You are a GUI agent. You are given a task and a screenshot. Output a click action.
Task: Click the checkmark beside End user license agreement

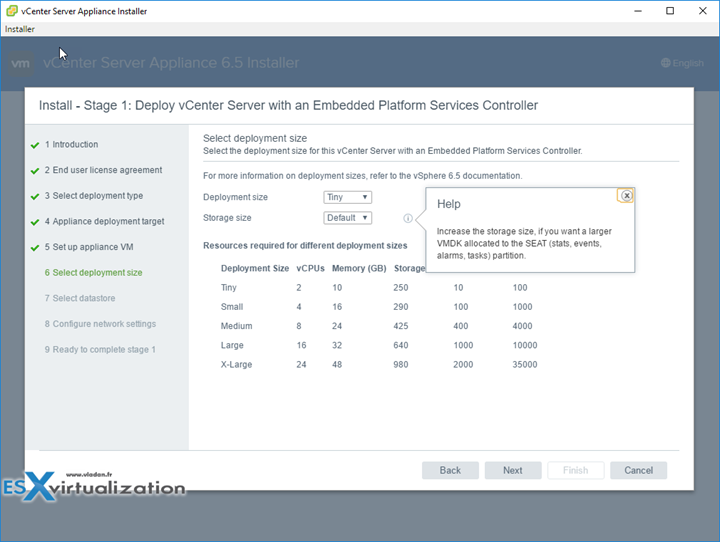35,171
